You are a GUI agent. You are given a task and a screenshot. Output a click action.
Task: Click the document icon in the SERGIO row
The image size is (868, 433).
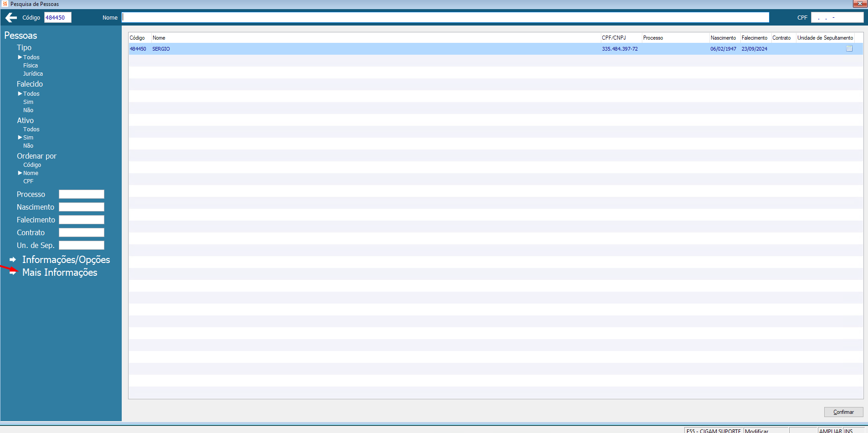pyautogui.click(x=849, y=49)
